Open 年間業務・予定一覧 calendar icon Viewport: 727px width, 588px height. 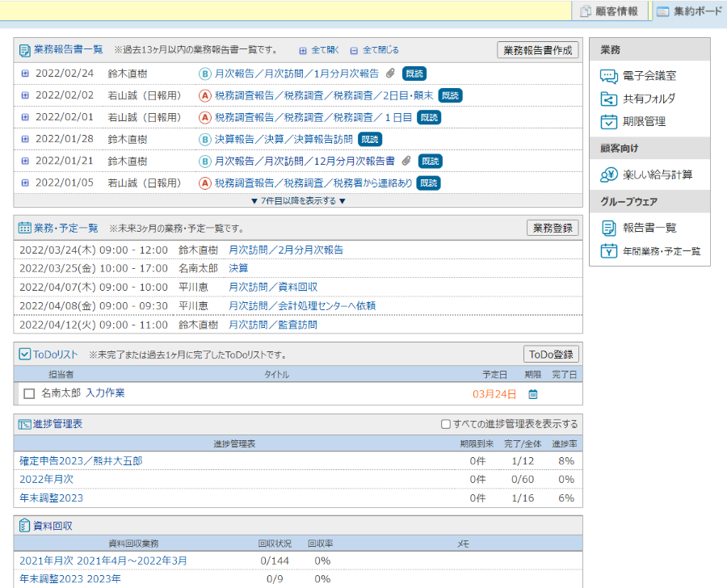(609, 251)
